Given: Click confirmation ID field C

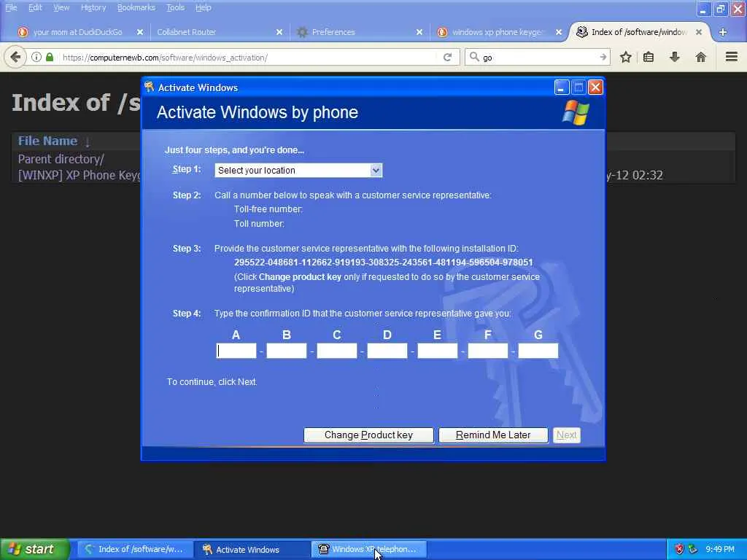Looking at the screenshot, I should [x=337, y=351].
